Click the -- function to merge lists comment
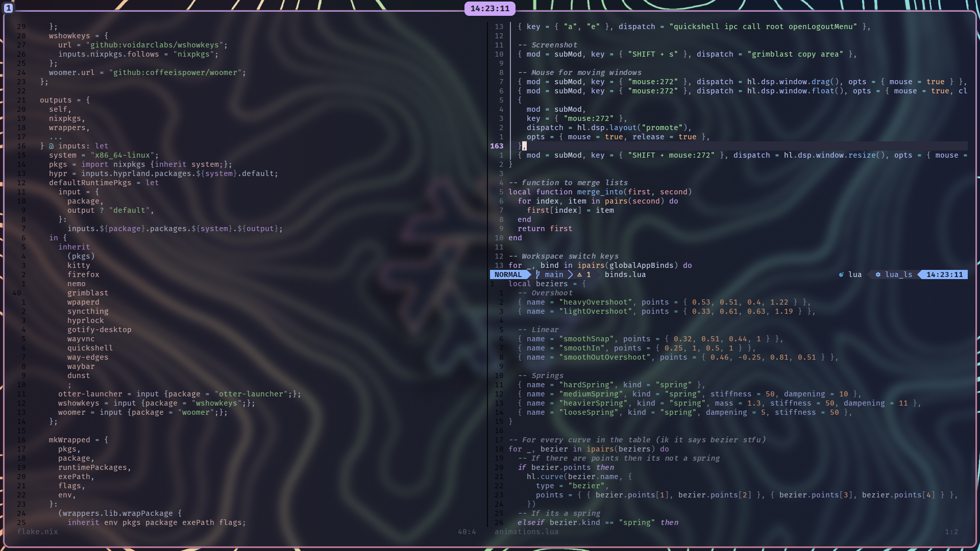 click(568, 183)
